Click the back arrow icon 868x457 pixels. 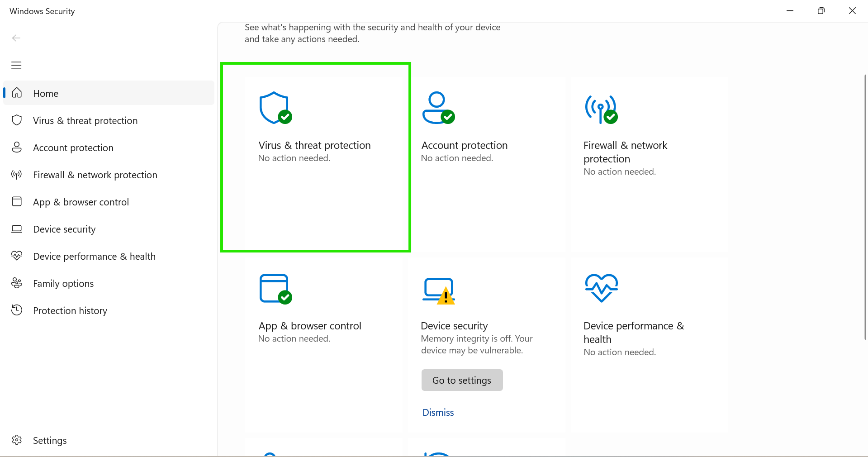pos(16,38)
